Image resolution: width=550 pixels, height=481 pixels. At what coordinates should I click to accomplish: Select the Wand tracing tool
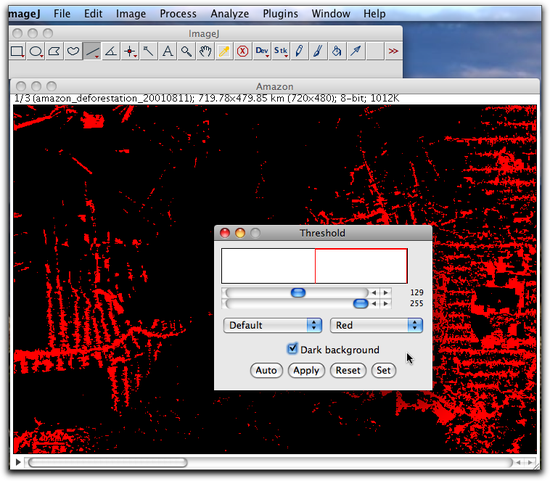[148, 51]
